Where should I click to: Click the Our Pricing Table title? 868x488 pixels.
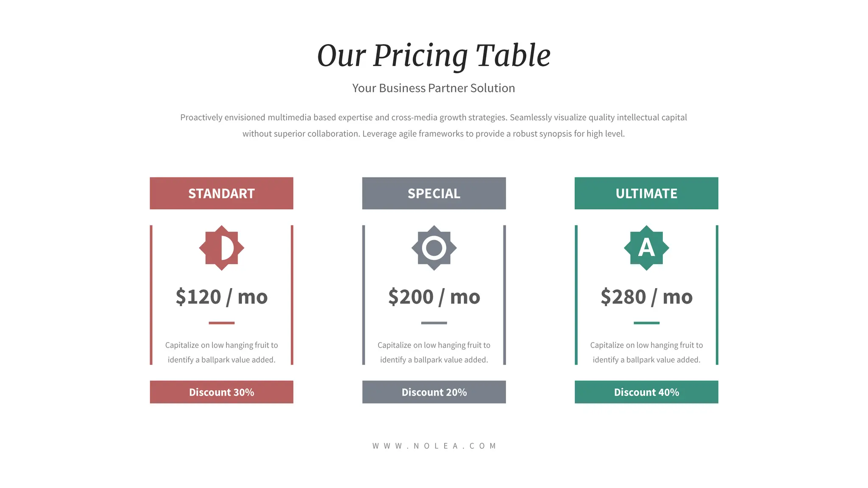434,55
